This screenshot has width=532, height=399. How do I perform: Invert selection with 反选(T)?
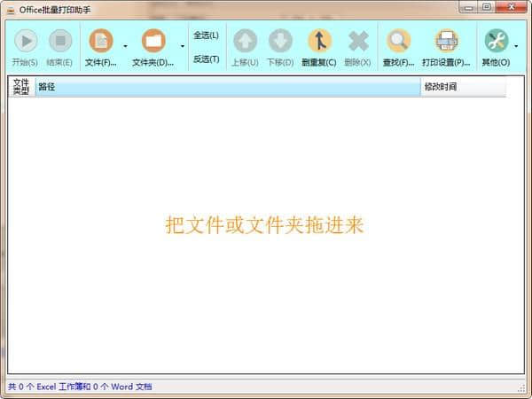[206, 59]
